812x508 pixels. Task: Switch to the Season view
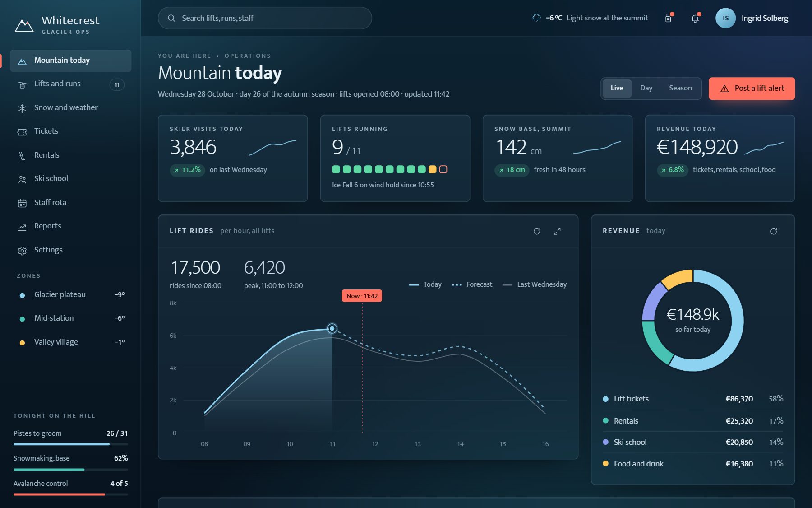680,88
